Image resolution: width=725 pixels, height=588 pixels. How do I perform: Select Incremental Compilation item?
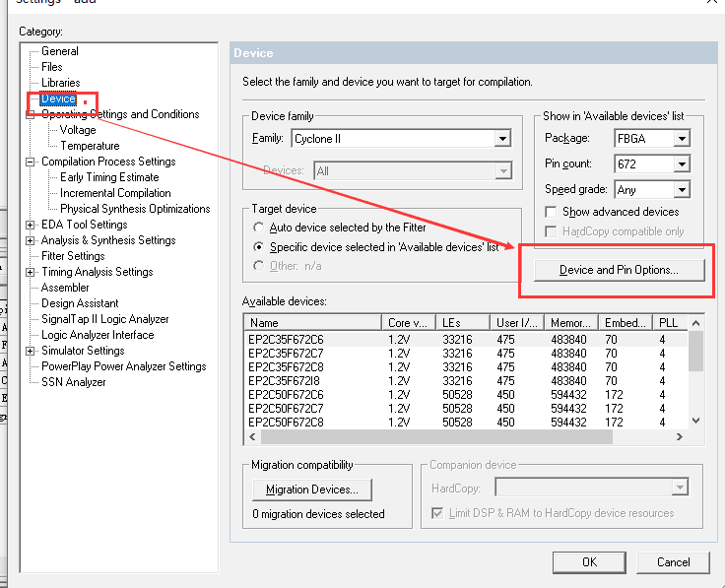point(115,193)
